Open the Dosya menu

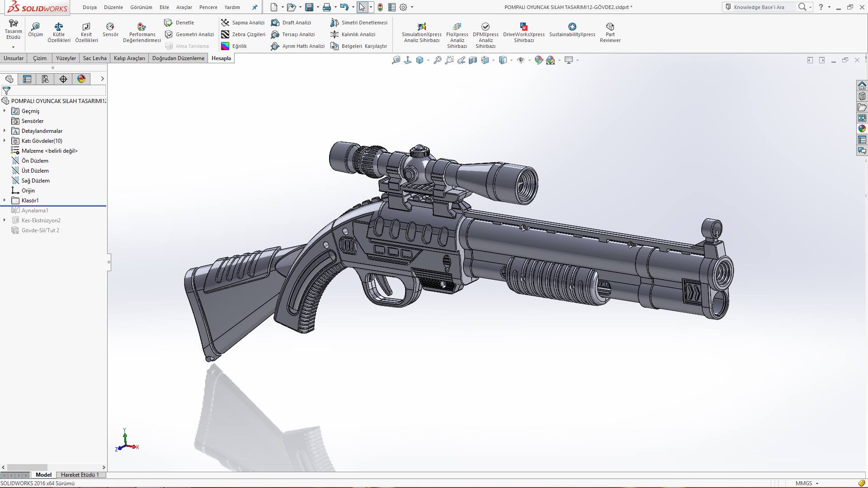90,7
